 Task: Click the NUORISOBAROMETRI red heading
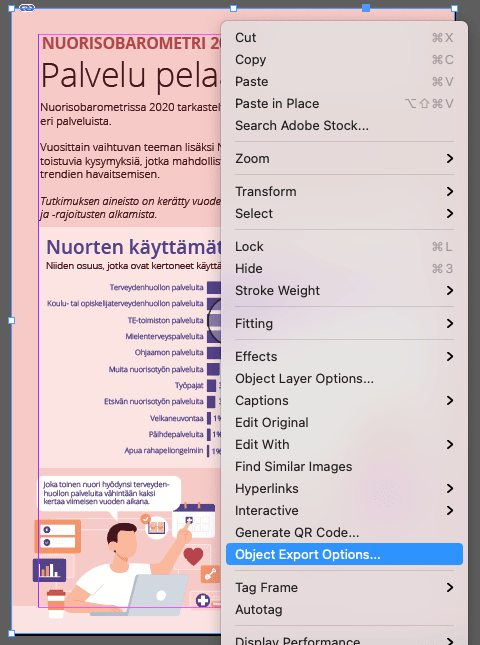click(x=132, y=43)
